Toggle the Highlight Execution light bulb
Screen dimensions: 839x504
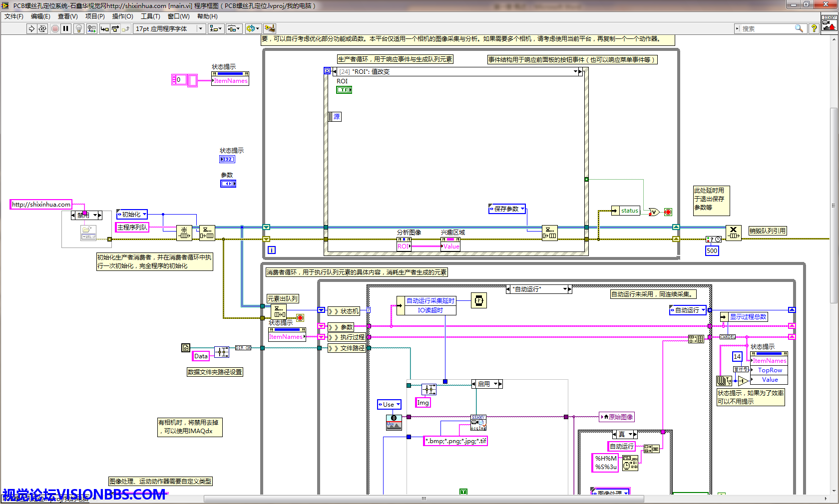[x=79, y=29]
